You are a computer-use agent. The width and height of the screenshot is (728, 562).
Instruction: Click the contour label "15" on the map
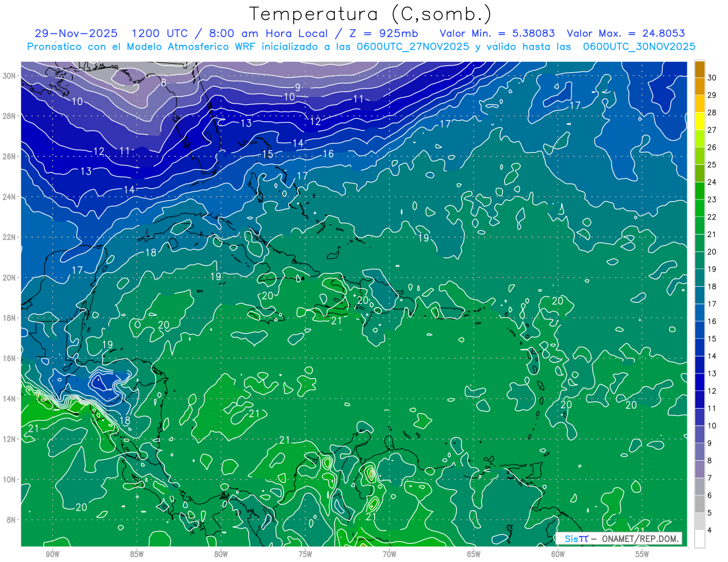[x=268, y=154]
